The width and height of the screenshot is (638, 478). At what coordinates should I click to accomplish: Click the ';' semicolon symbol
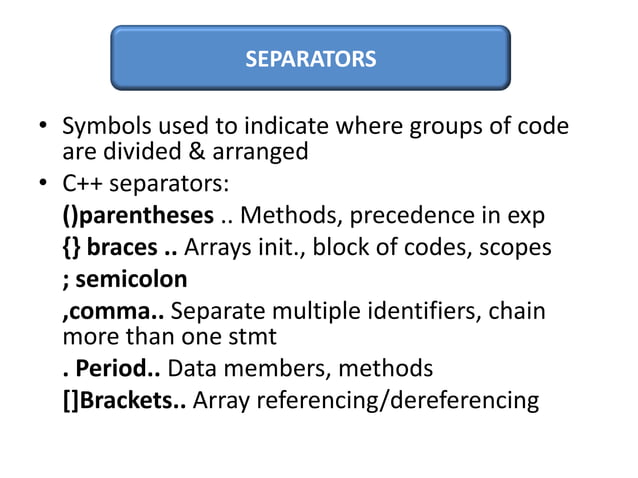tap(66, 282)
